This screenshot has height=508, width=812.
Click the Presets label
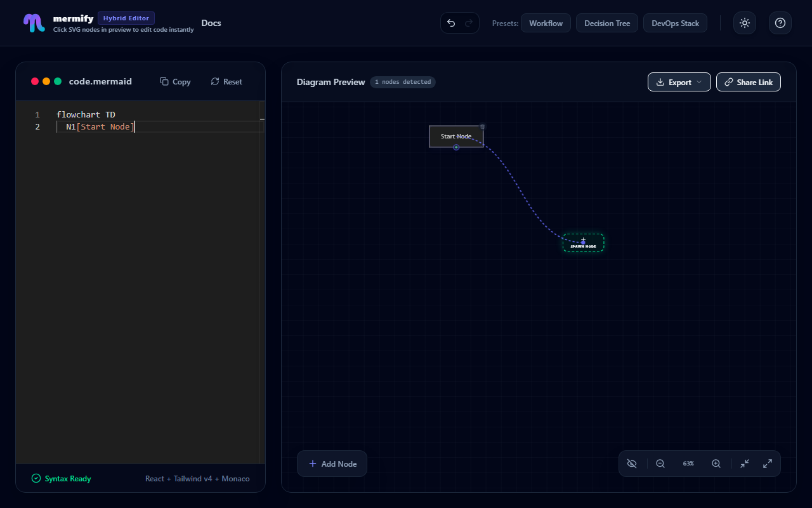tap(505, 23)
